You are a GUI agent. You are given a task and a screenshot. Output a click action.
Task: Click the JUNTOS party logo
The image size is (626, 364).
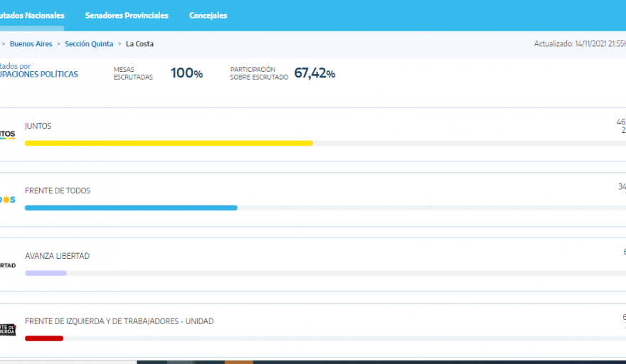[x=7, y=134]
